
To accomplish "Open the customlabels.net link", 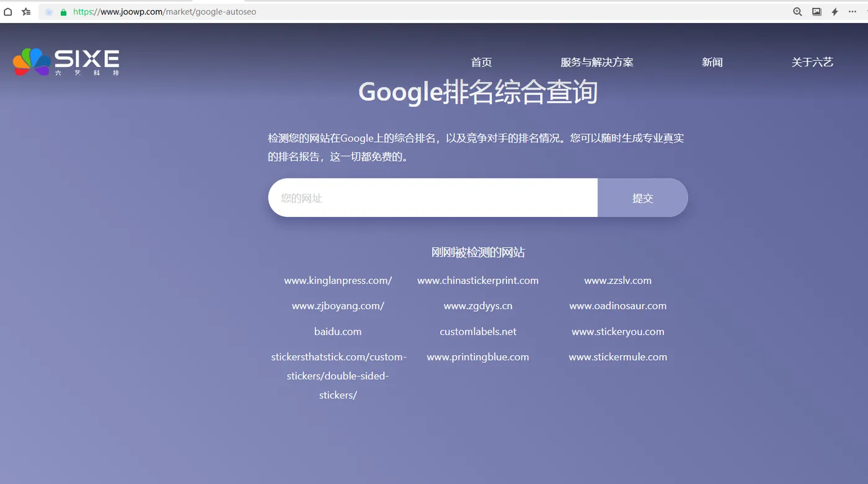I will tap(478, 332).
